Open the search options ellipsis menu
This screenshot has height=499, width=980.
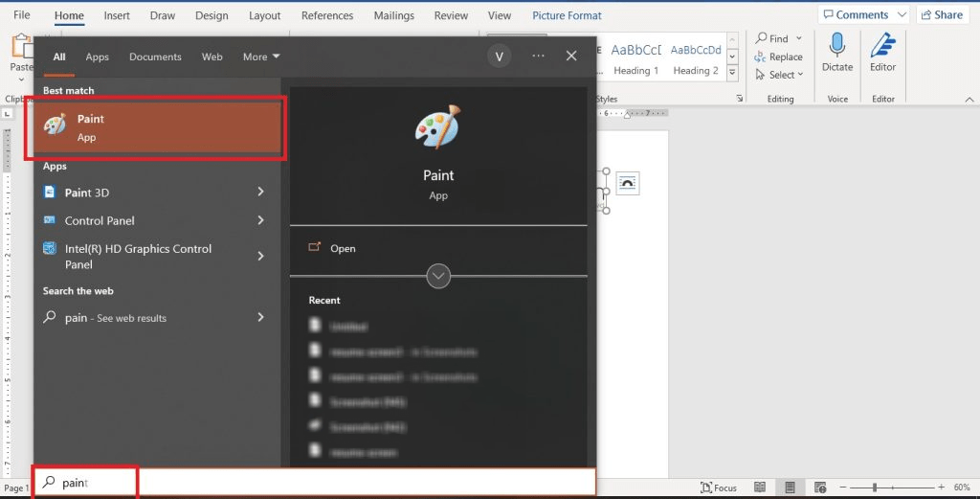pyautogui.click(x=538, y=56)
